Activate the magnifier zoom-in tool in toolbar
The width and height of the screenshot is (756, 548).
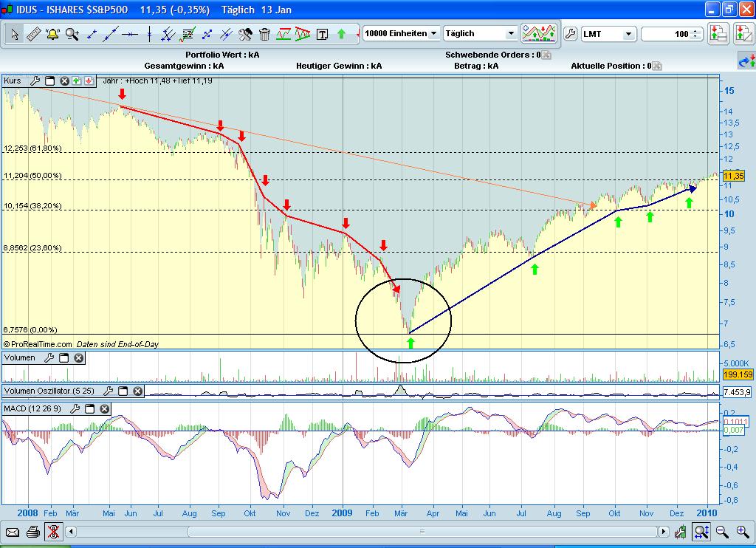72,34
